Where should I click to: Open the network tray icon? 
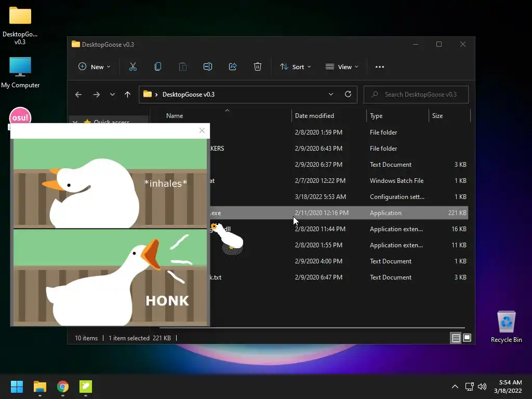click(x=470, y=387)
